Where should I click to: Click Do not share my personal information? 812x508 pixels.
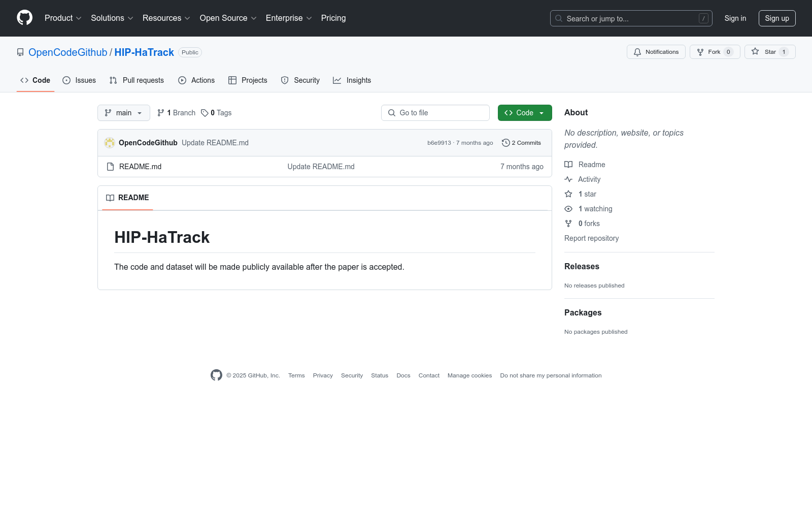tap(551, 375)
